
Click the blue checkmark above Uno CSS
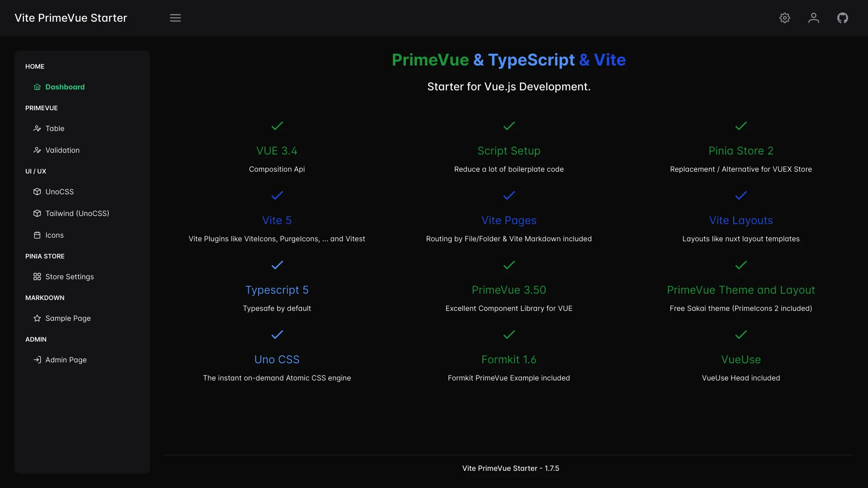[277, 335]
